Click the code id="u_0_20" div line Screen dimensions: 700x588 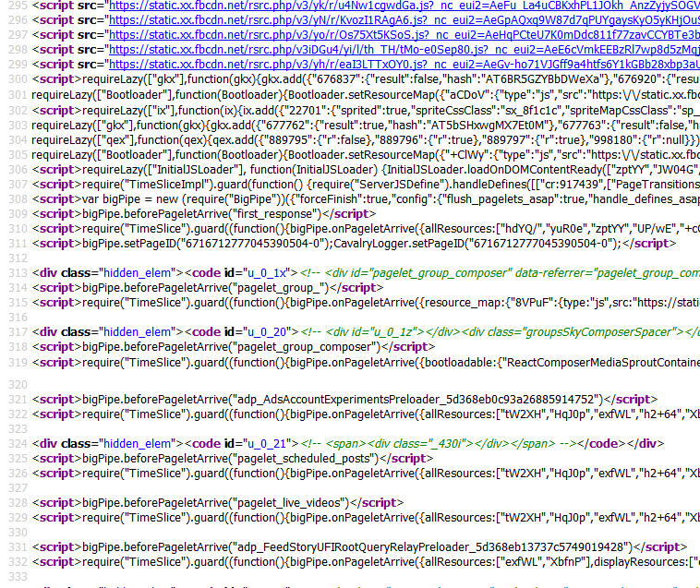[366, 332]
